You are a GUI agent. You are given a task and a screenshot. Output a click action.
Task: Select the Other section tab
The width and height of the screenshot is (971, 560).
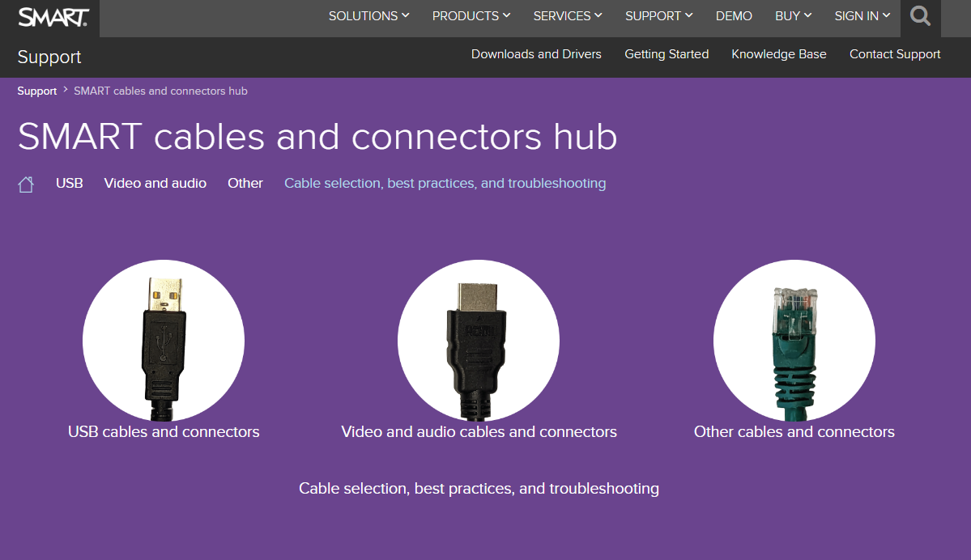(x=245, y=183)
